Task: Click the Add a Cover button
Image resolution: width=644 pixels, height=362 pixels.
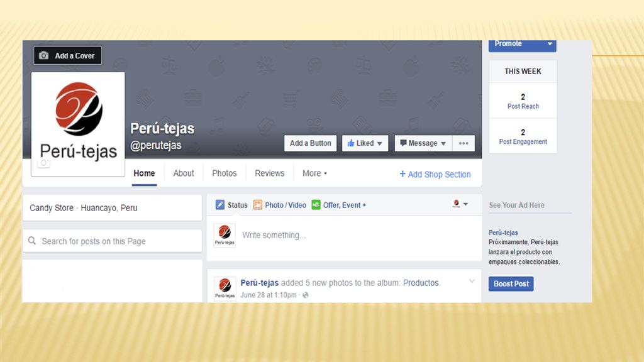Action: [68, 55]
